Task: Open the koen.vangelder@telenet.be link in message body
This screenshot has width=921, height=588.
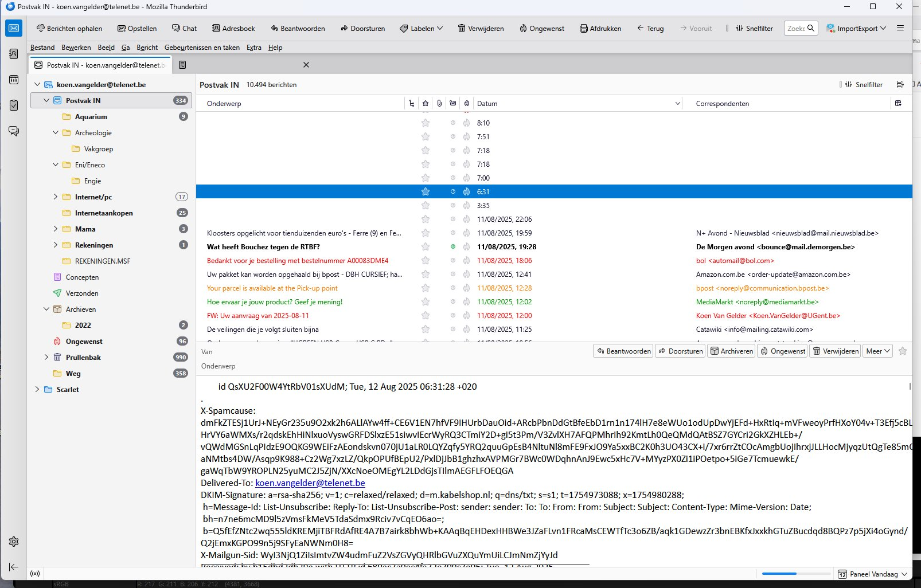Action: coord(310,483)
